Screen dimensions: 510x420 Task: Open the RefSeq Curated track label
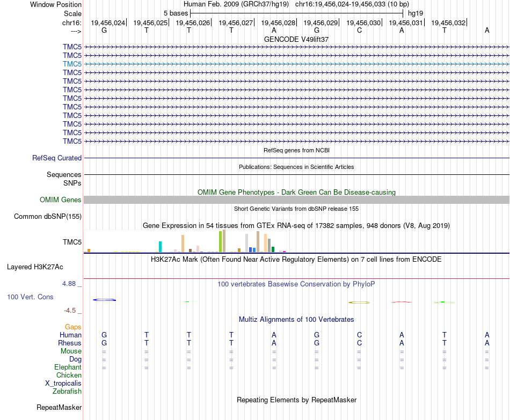point(57,158)
